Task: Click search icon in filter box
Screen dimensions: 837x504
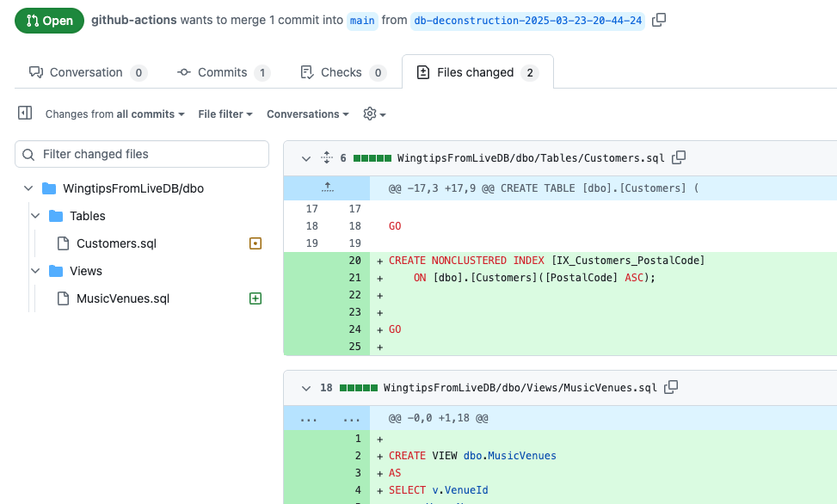Action: [x=28, y=154]
